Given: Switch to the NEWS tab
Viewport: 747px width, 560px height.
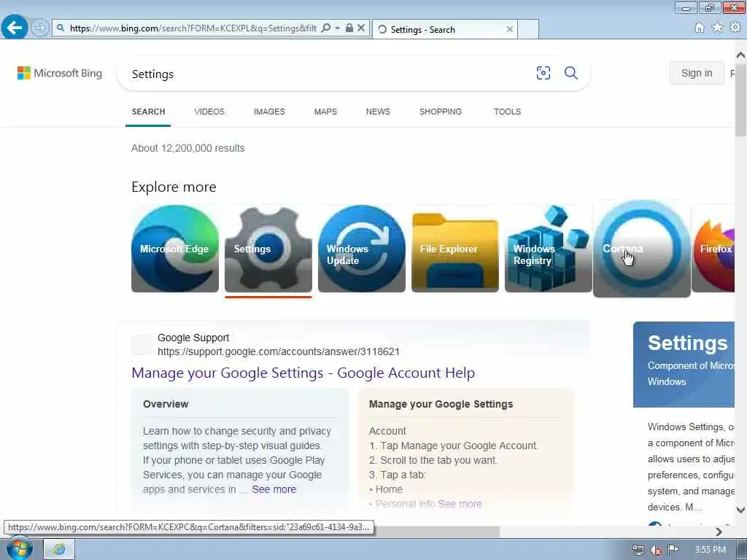Looking at the screenshot, I should 378,112.
